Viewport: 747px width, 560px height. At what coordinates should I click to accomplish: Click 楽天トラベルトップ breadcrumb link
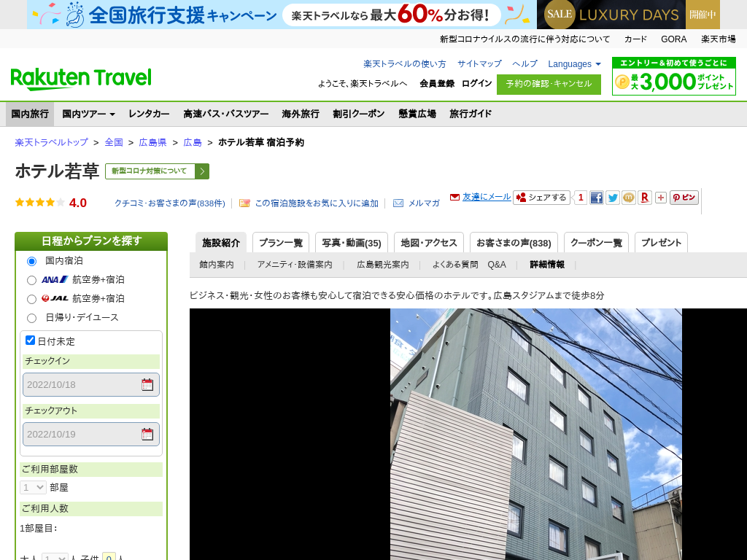[52, 142]
